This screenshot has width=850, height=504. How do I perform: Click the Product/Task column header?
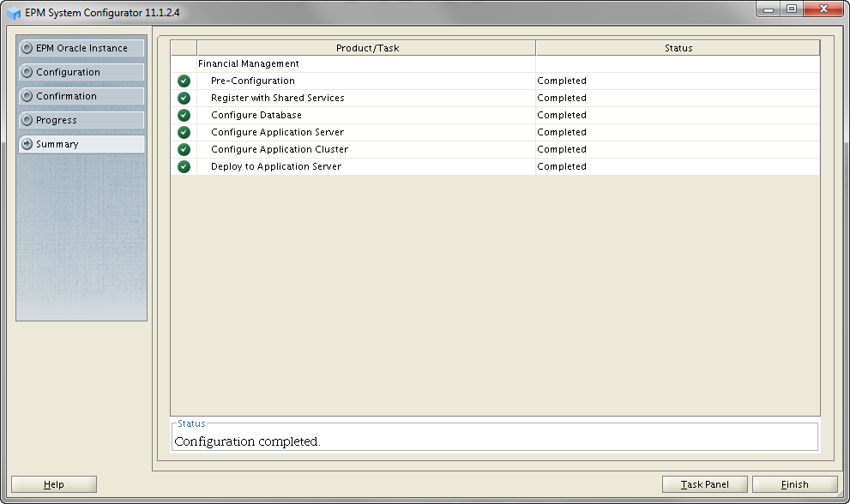367,48
